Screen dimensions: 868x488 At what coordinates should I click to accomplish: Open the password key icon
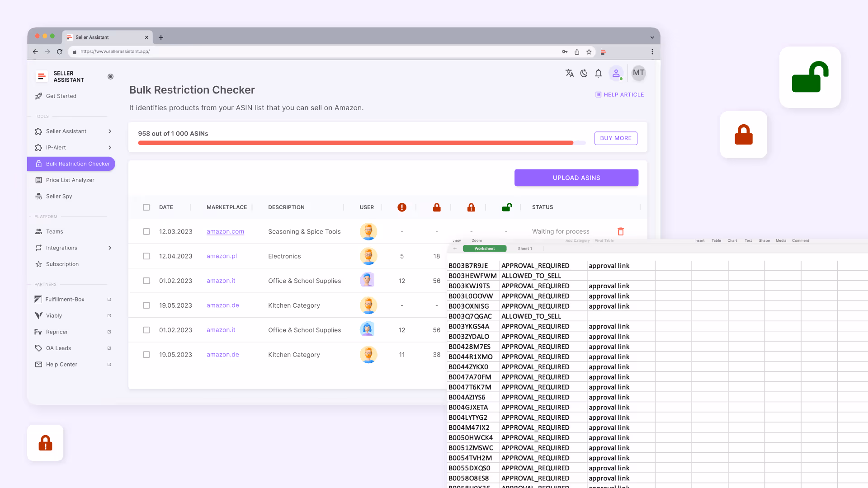[x=565, y=52]
